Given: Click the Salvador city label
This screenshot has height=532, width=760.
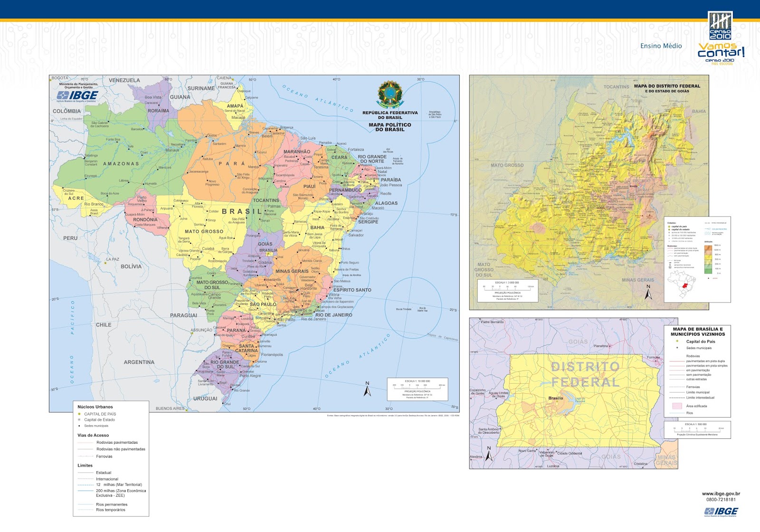Looking at the screenshot, I should click(x=356, y=235).
